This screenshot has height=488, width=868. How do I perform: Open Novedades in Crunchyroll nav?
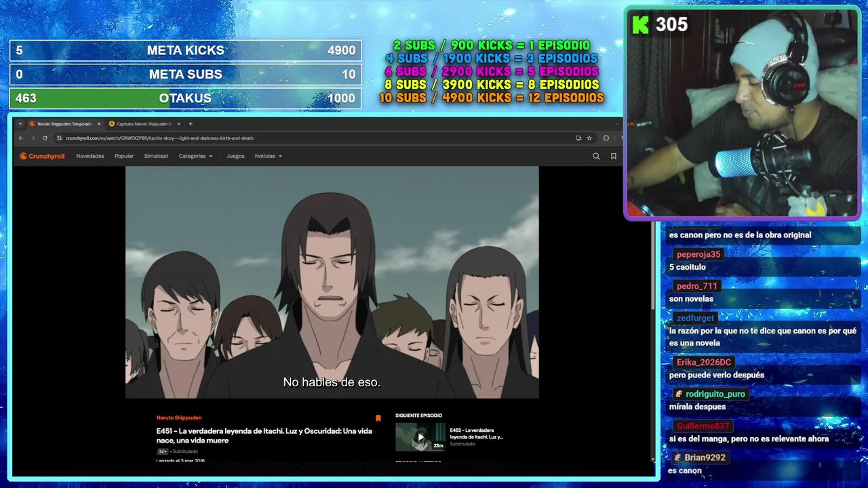coord(90,156)
